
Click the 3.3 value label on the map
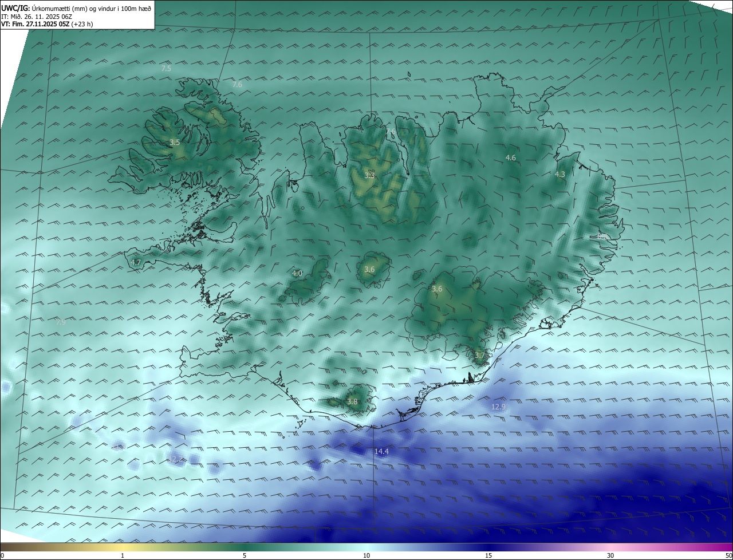click(x=369, y=175)
